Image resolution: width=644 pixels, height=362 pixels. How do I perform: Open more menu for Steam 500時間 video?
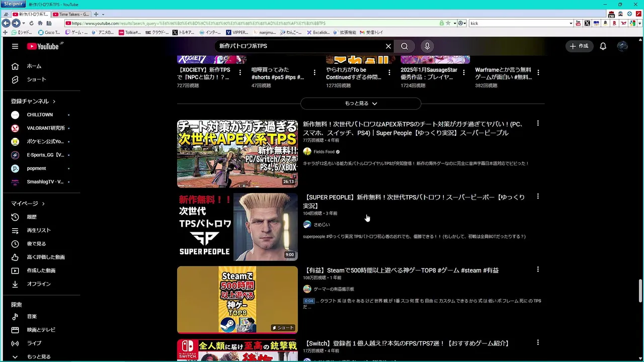[538, 269]
